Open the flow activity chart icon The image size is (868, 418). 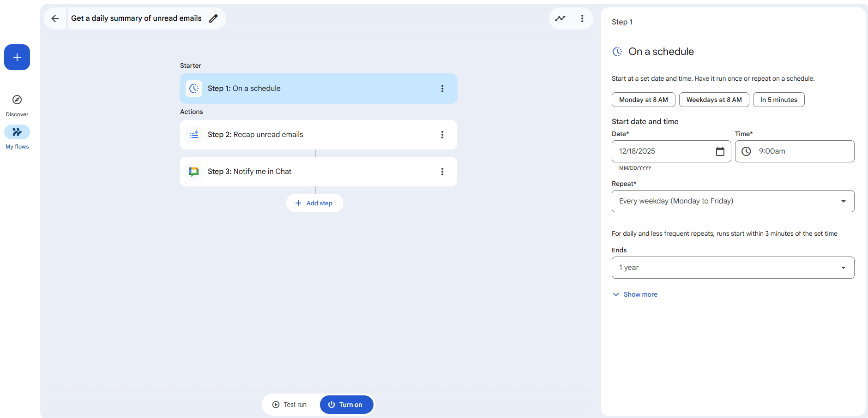pyautogui.click(x=560, y=18)
